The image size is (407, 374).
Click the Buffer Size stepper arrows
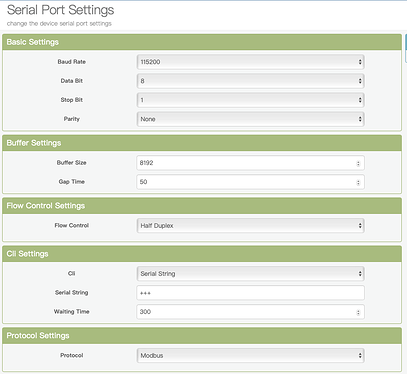pos(358,163)
